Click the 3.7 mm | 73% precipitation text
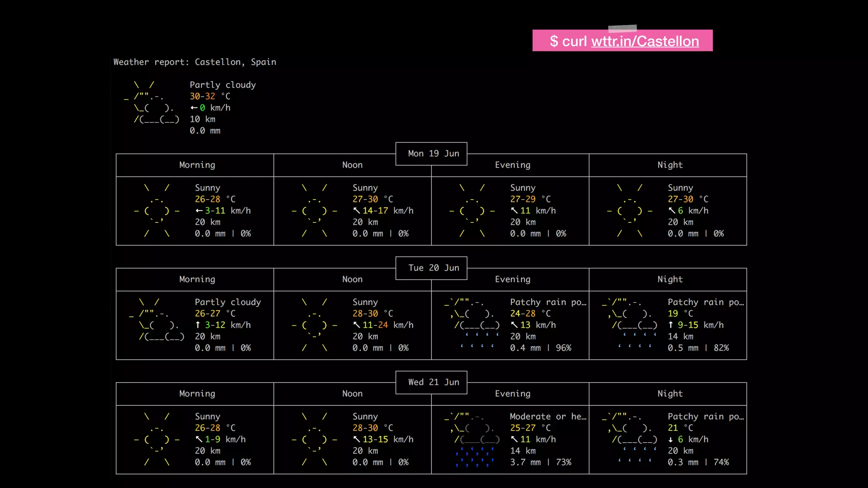Image resolution: width=868 pixels, height=488 pixels. (540, 462)
